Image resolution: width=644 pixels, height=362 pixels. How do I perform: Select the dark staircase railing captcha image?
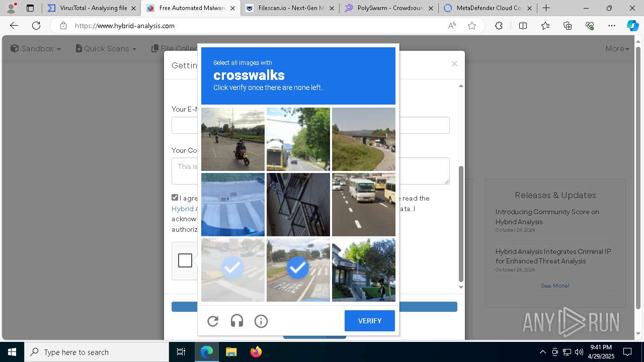coord(298,205)
